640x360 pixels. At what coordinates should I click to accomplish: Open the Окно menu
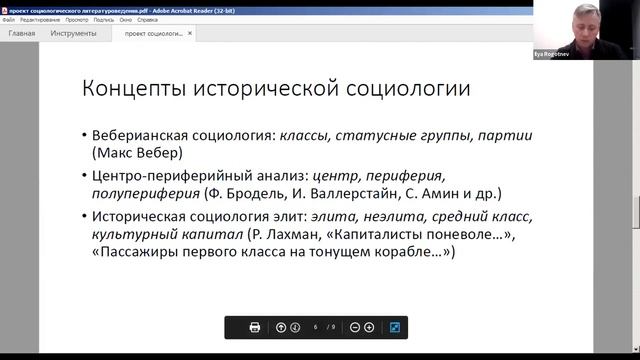(126, 20)
